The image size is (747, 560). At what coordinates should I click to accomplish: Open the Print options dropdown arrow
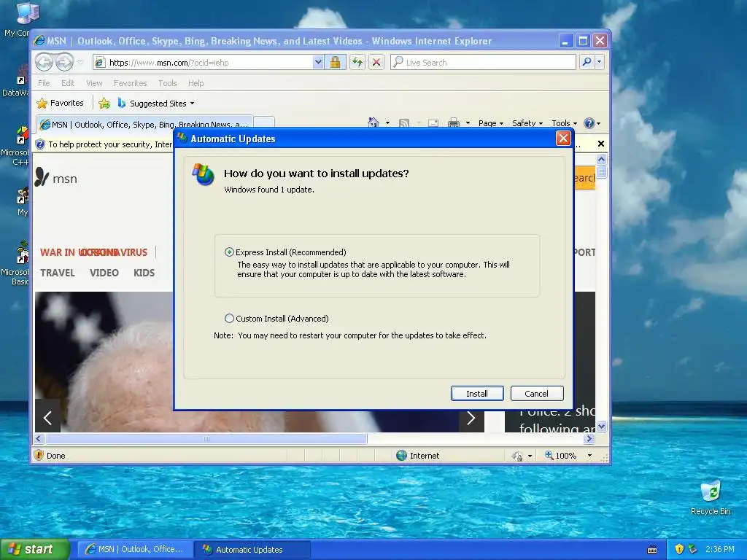coord(468,122)
